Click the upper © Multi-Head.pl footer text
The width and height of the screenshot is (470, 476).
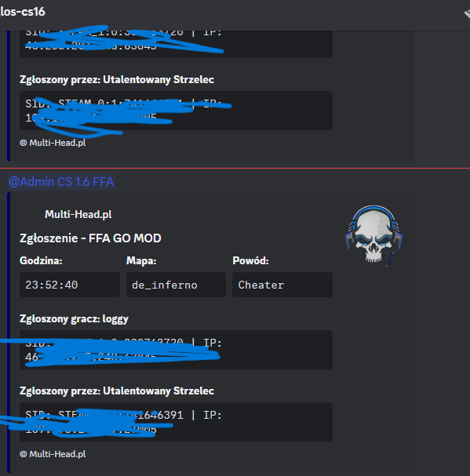53,143
